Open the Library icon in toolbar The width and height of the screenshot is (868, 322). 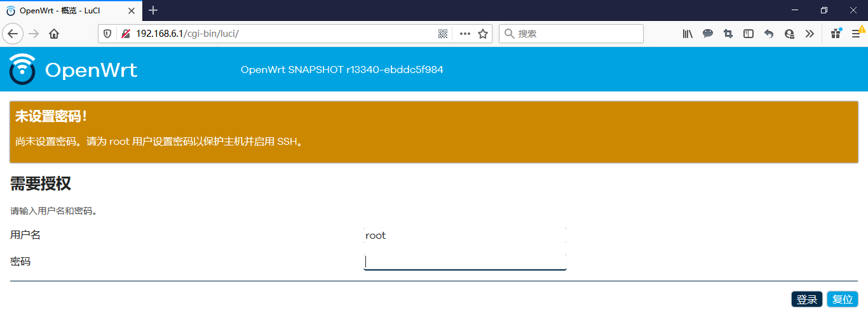pyautogui.click(x=688, y=34)
